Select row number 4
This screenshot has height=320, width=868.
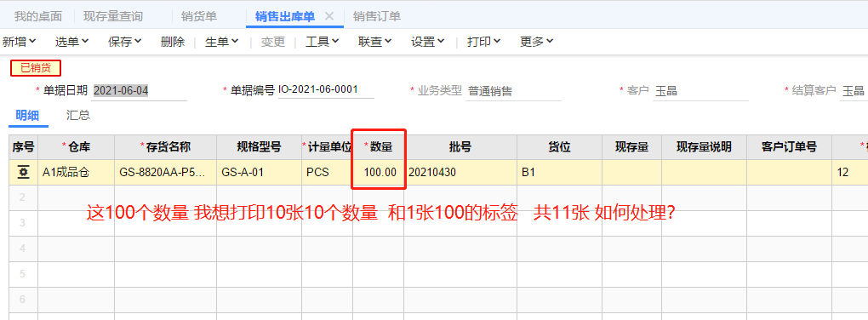tap(23, 249)
